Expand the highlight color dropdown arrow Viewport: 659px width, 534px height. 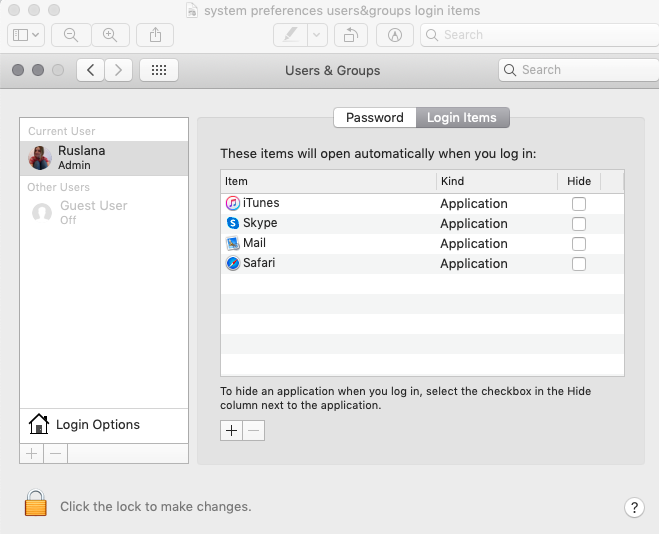317,35
